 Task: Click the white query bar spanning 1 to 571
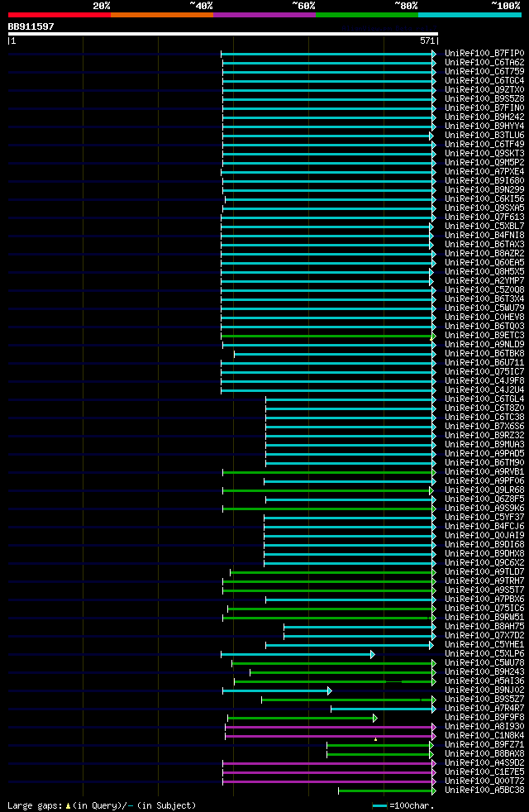[223, 34]
